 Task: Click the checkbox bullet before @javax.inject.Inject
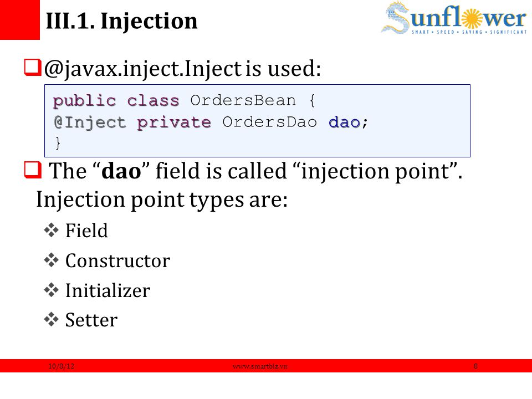click(x=33, y=68)
